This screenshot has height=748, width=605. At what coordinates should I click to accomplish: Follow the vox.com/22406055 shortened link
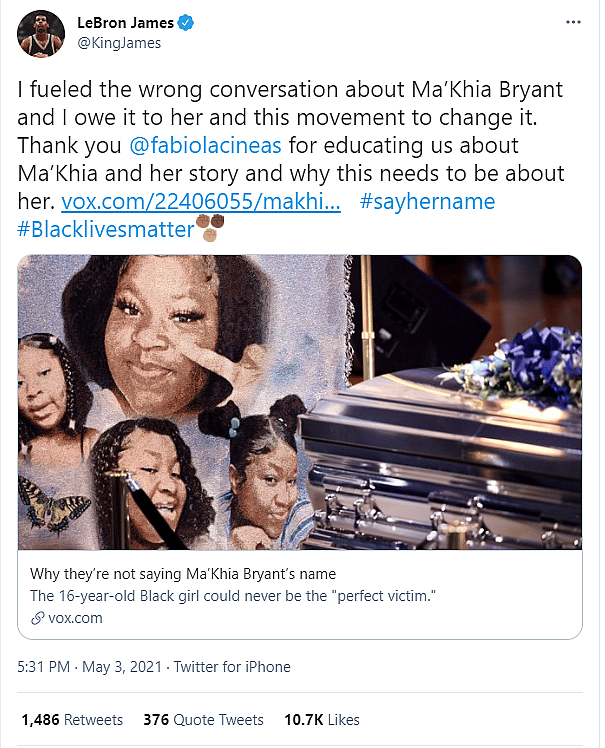pos(201,201)
